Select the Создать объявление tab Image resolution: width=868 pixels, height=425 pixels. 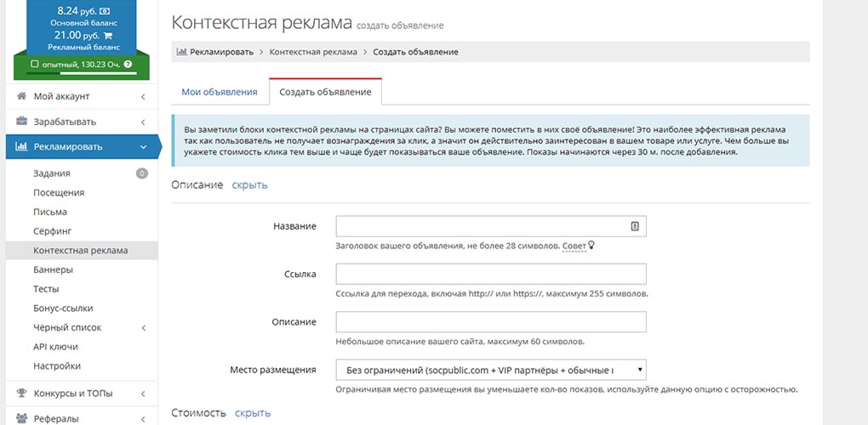pos(325,92)
